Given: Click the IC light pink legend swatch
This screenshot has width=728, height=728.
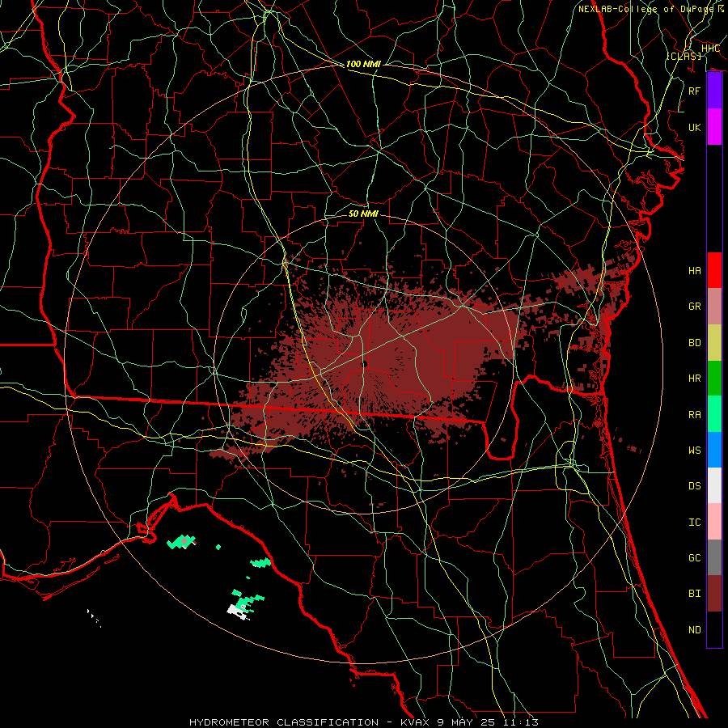Looking at the screenshot, I should point(714,522).
